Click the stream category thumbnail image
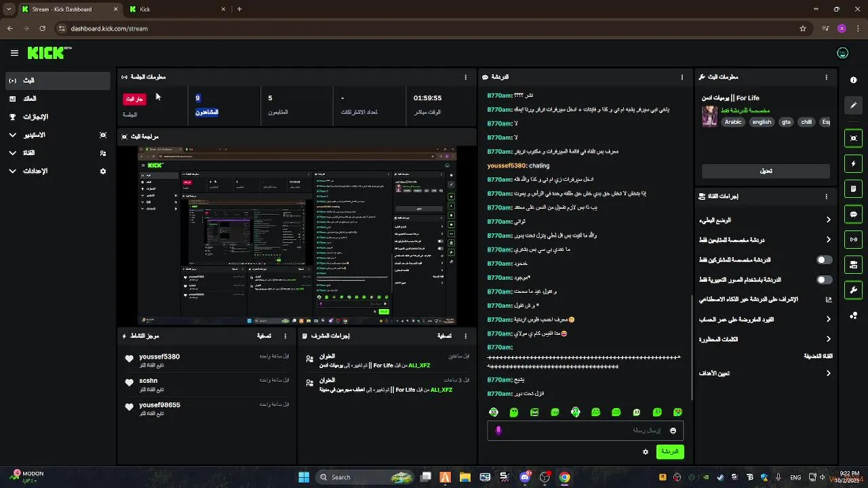 coord(709,116)
